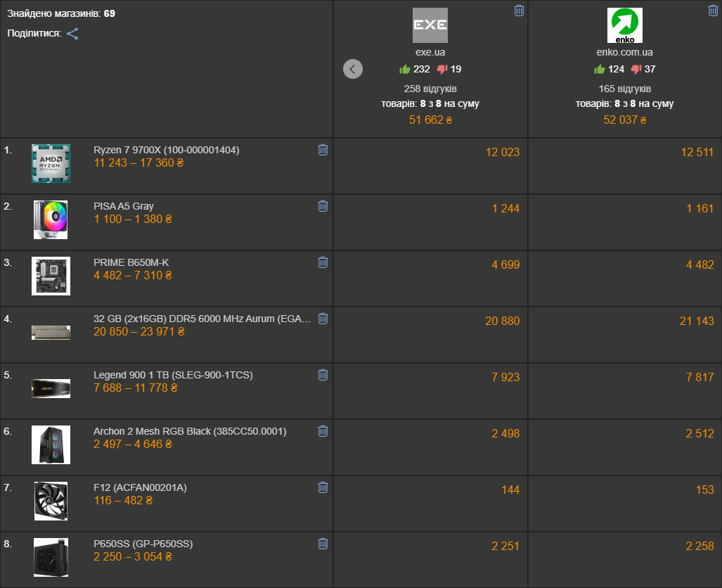
Task: Delete Archon 2 Mesh RGB Black item
Action: click(323, 431)
